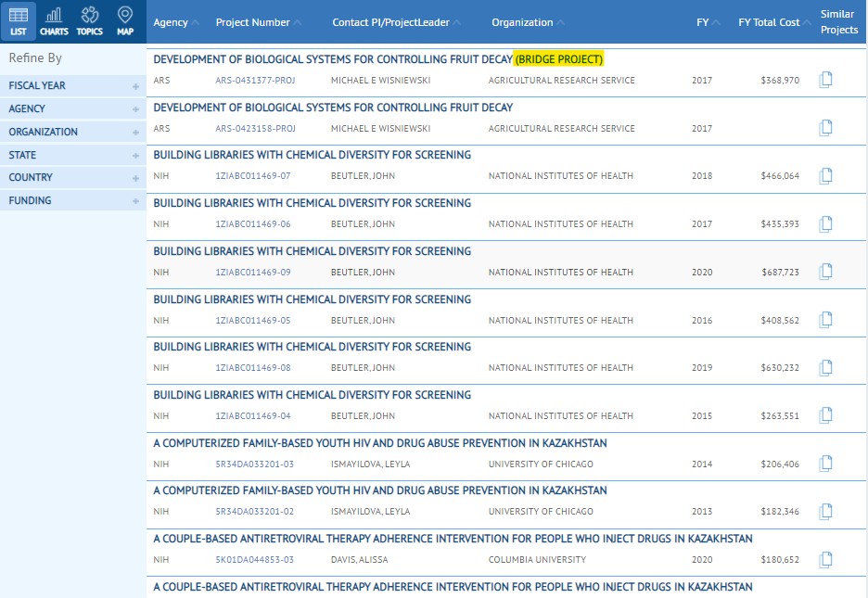
Task: View similar projects for 5K01DA044853-03
Action: pos(825,560)
